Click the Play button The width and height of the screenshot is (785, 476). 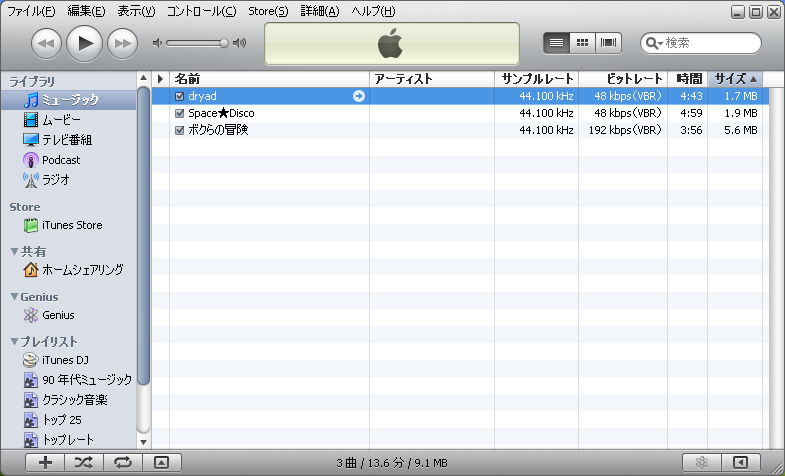pyautogui.click(x=85, y=44)
